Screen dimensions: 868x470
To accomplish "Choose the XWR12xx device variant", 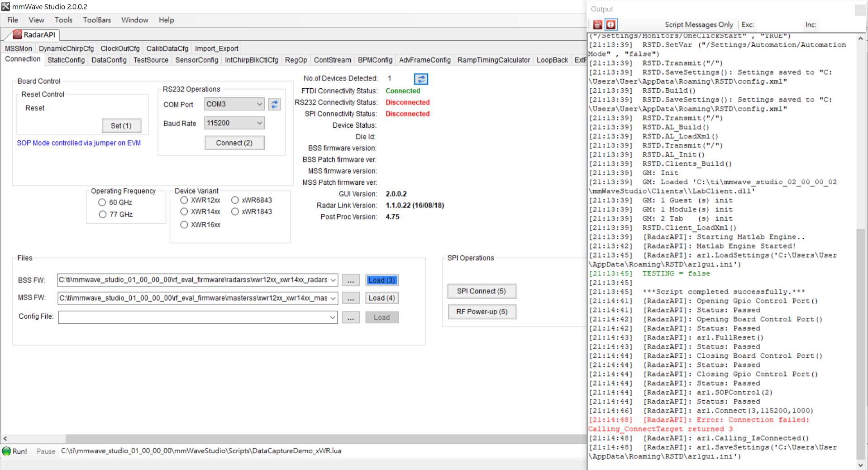I will pyautogui.click(x=184, y=200).
